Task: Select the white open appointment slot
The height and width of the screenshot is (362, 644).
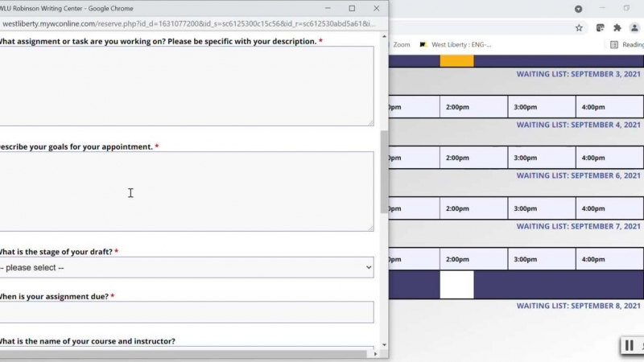Action: (x=456, y=285)
